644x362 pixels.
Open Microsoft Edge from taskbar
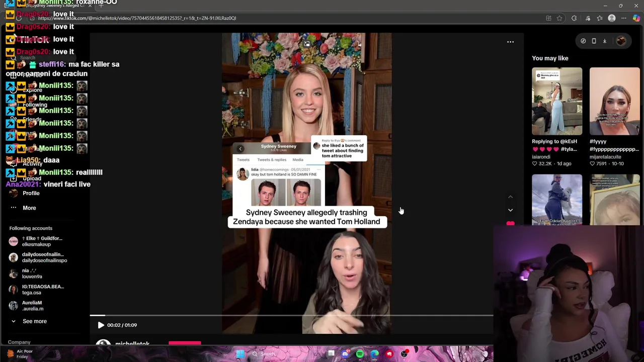[x=375, y=354]
